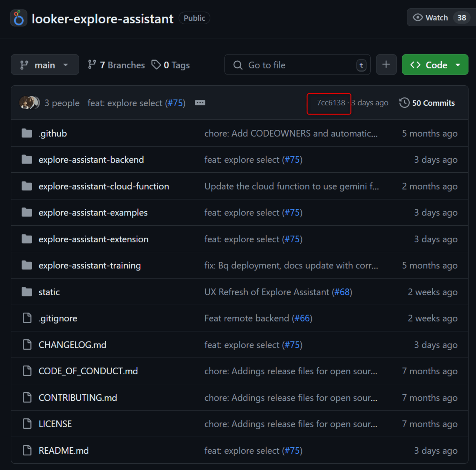Click the CHANGELOG.md file icon
The image size is (476, 470).
coord(27,344)
